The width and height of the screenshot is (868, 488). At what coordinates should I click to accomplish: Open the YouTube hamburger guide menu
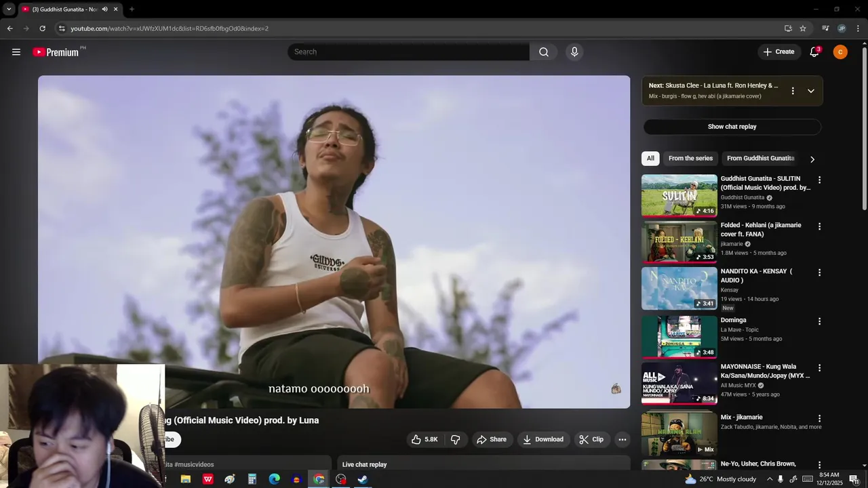[x=16, y=52]
